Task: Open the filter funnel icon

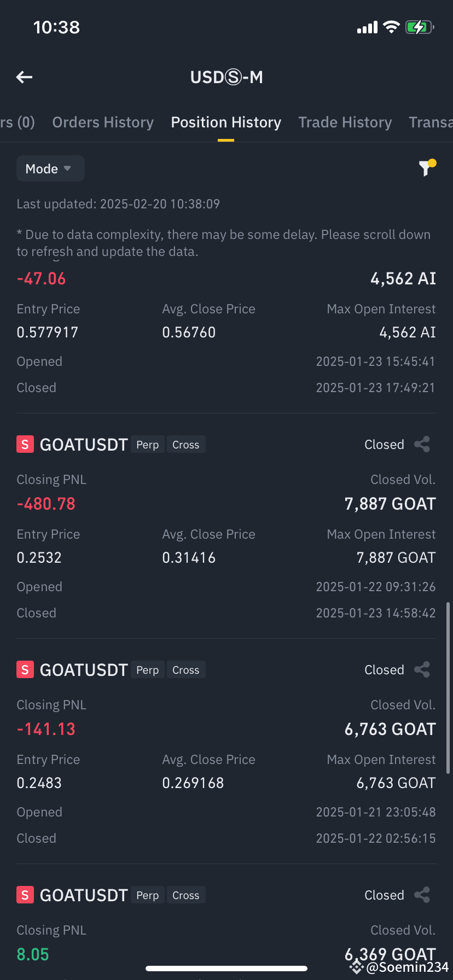Action: pos(427,168)
